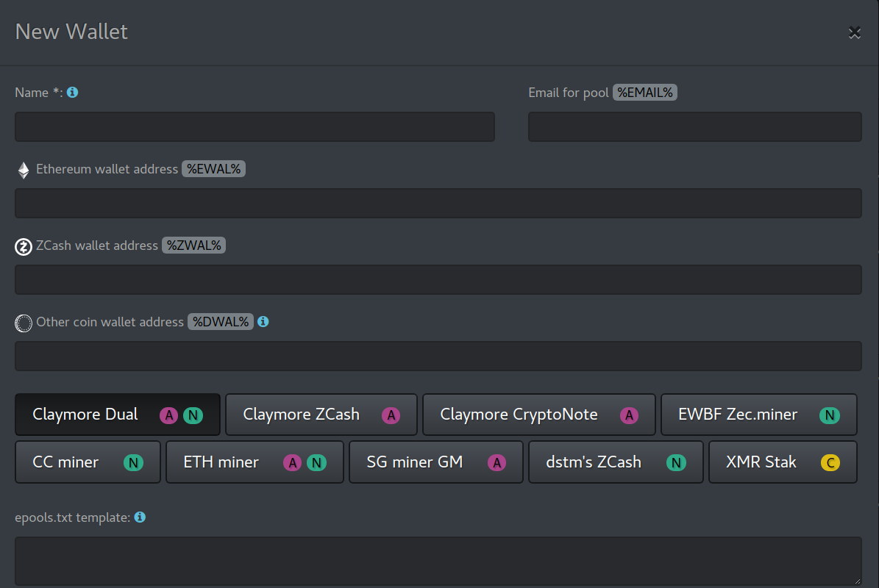This screenshot has height=588, width=879.
Task: Open the ETH miner tab
Action: pyautogui.click(x=255, y=462)
